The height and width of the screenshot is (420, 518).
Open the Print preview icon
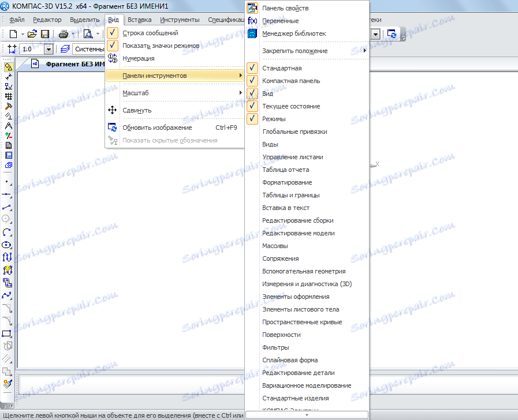click(88, 34)
